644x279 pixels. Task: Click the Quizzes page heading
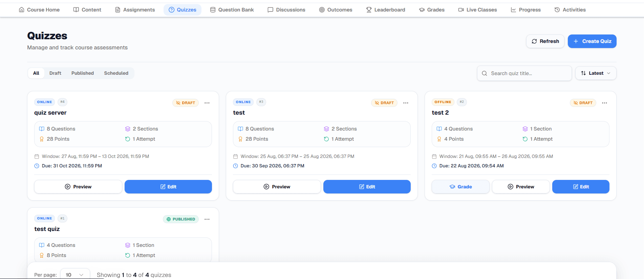47,36
